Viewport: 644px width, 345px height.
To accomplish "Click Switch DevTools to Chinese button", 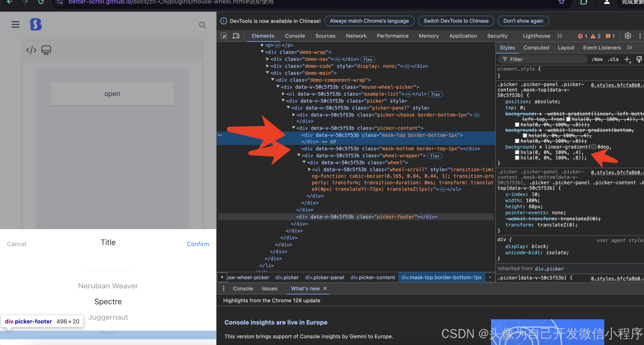I will (x=456, y=21).
